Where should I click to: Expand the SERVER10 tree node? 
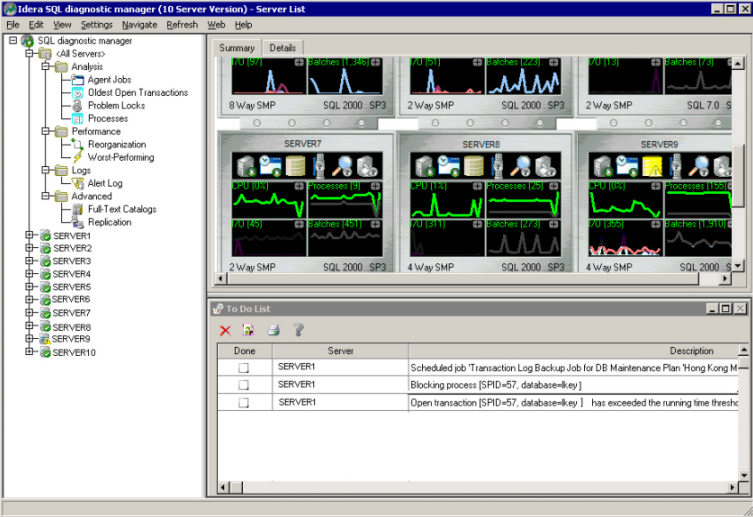coord(29,352)
